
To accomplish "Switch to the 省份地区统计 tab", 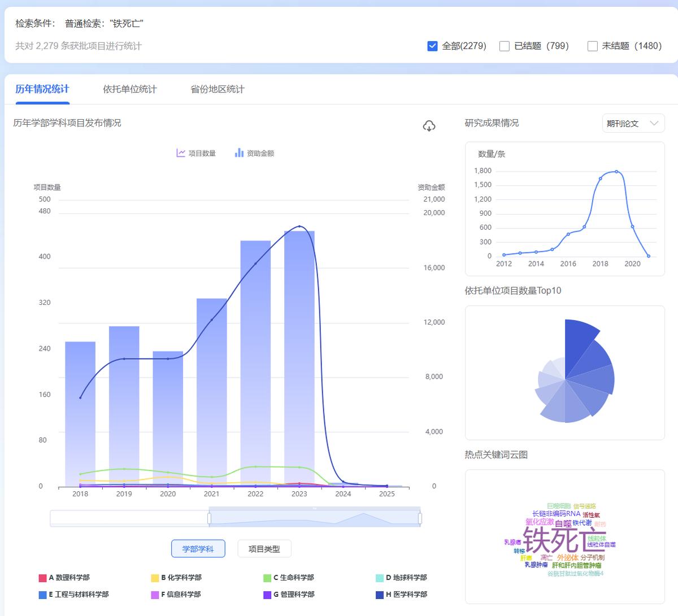I will (x=217, y=89).
